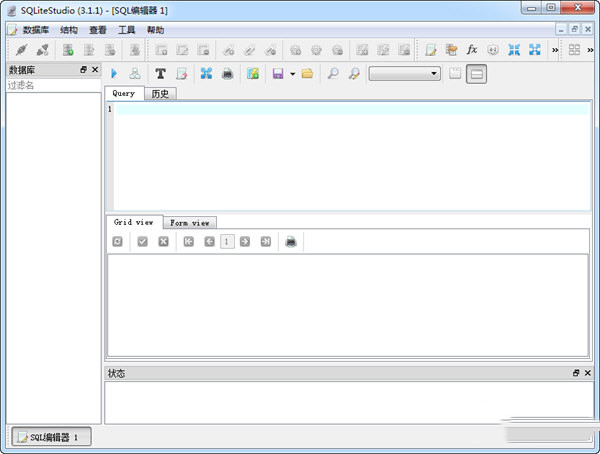Click the edit database icon

pyautogui.click(x=89, y=50)
